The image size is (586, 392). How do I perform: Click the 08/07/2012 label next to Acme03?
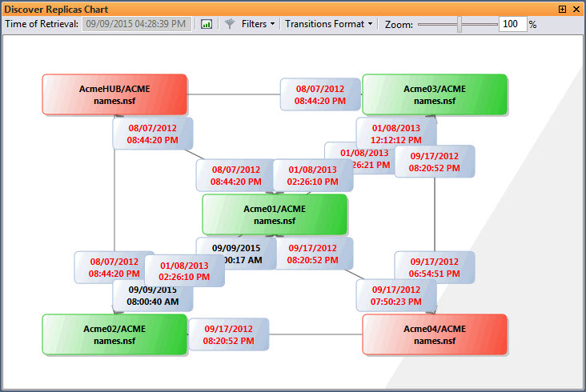click(x=319, y=94)
